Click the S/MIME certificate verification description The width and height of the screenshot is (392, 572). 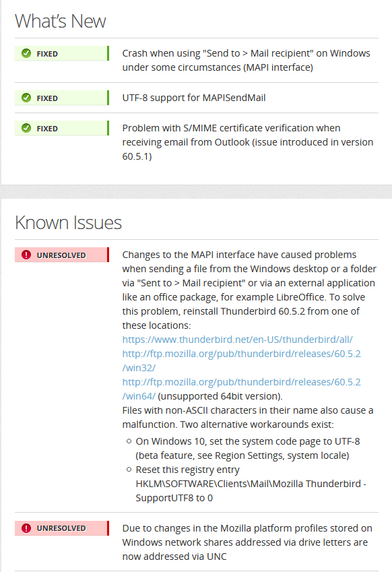248,142
